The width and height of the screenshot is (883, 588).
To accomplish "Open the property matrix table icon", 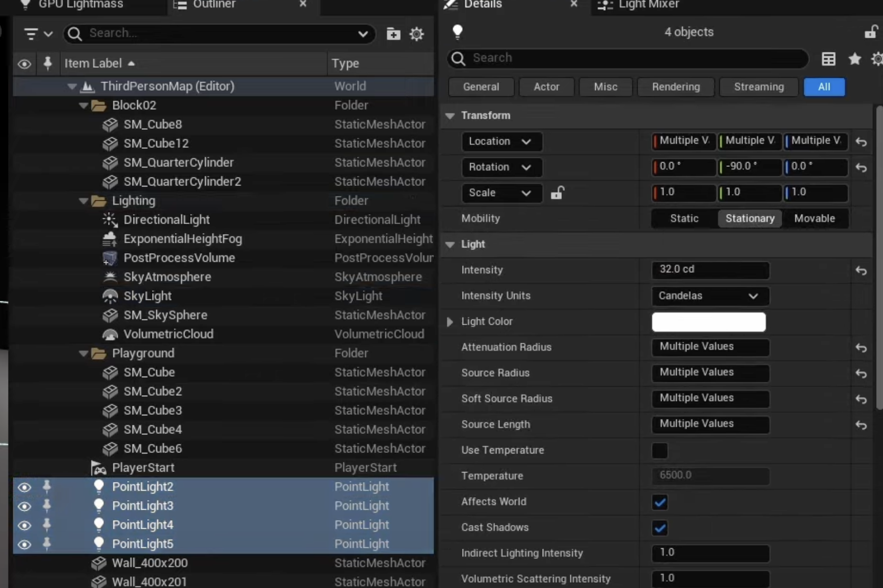I will click(x=828, y=59).
